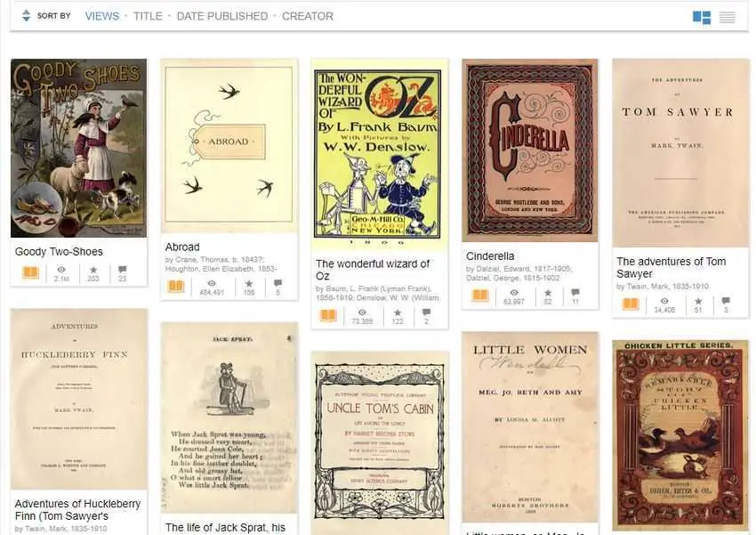The width and height of the screenshot is (756, 535).
Task: Open the Abroad title link
Action: point(182,247)
